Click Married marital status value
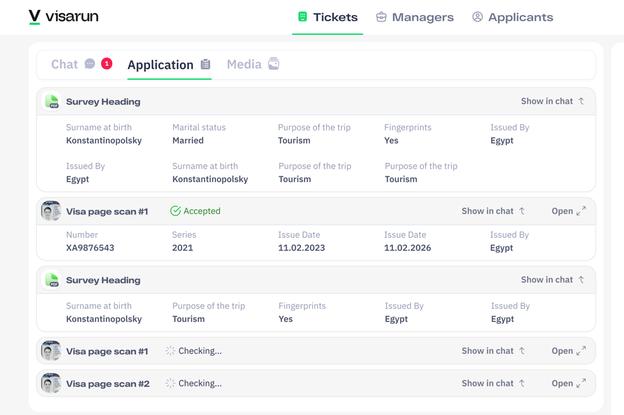Screen dimensions: 624x415 pyautogui.click(x=188, y=140)
